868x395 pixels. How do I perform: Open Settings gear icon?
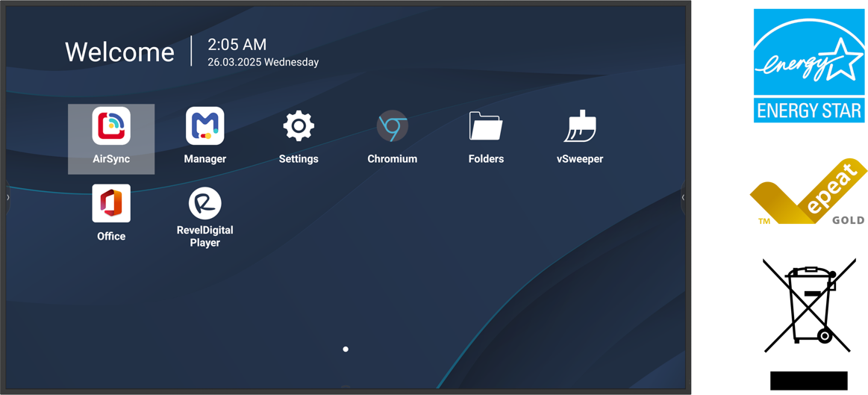pos(299,126)
